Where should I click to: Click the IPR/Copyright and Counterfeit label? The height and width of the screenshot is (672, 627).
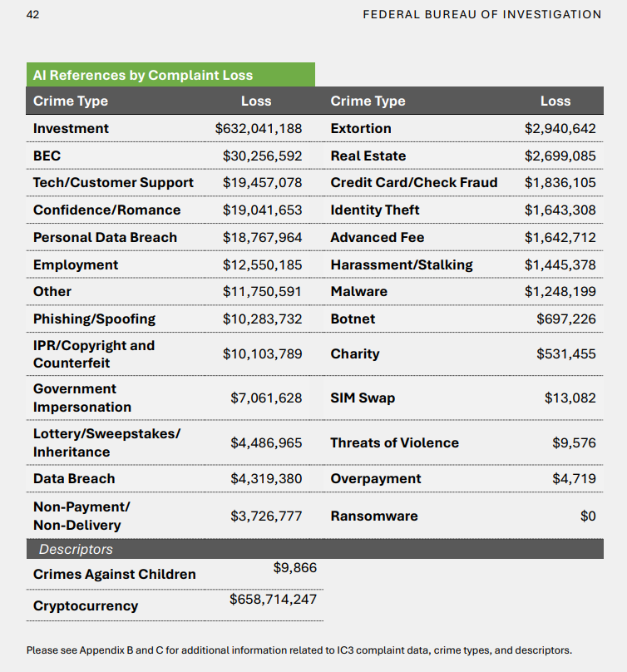tap(94, 354)
